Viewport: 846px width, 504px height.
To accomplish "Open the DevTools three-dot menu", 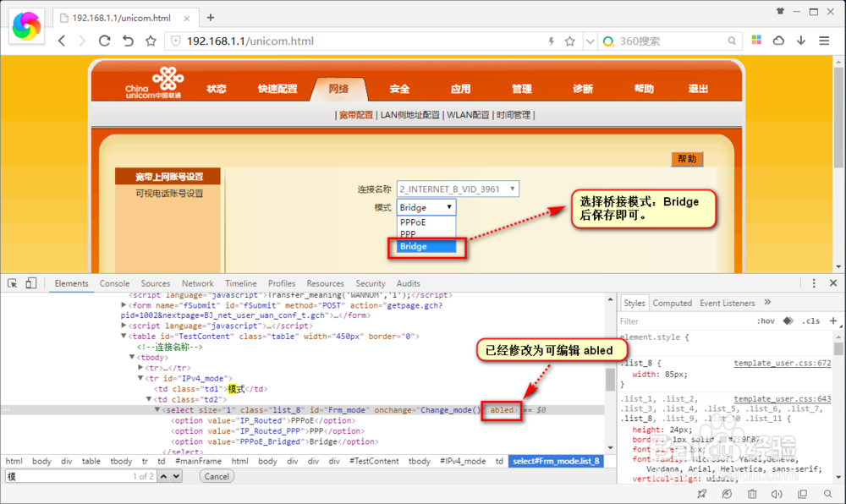I will [814, 283].
